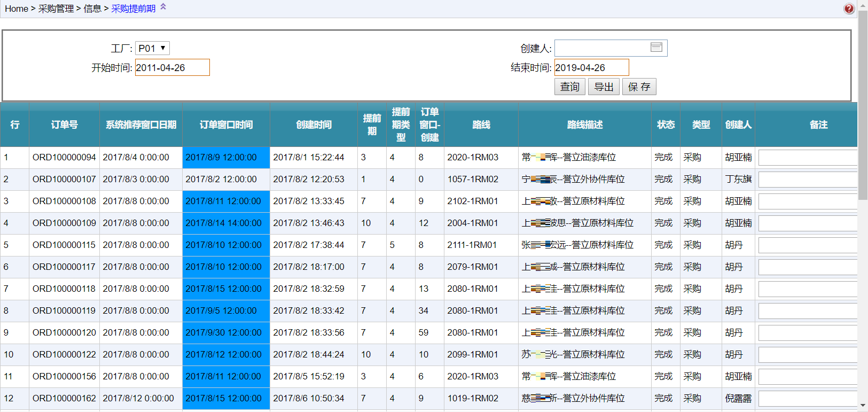868x412 pixels.
Task: Click the red help question mark icon
Action: click(x=849, y=9)
